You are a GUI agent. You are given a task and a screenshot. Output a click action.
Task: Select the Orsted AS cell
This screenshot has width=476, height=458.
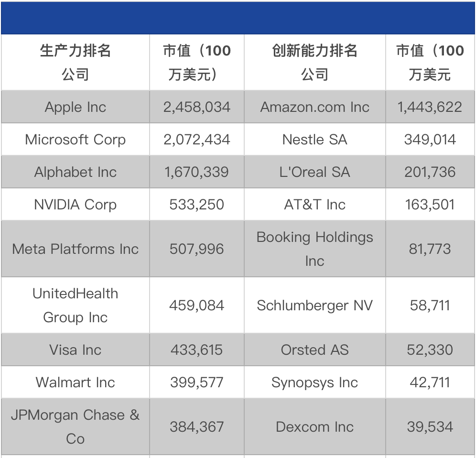coord(315,350)
